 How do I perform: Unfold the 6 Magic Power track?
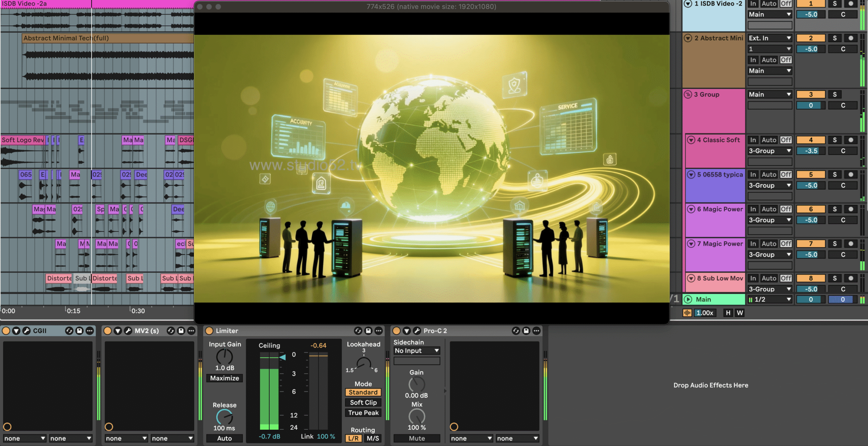click(691, 209)
